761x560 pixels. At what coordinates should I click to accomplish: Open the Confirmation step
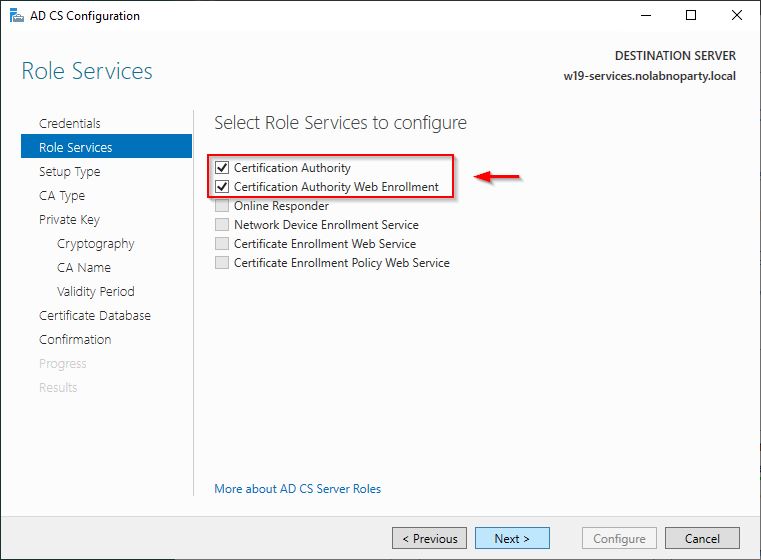[75, 340]
